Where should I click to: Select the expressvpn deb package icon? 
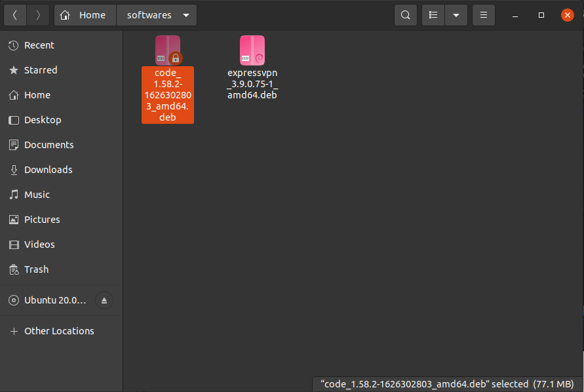252,50
